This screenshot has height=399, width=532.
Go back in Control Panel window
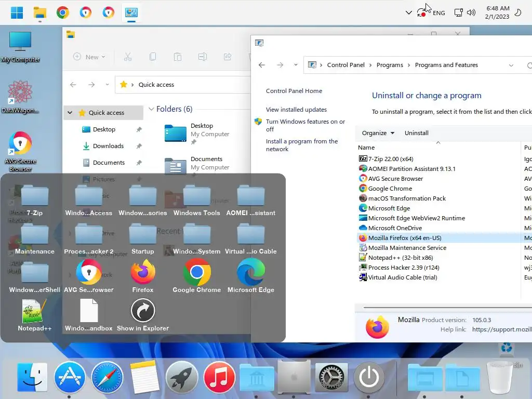click(262, 65)
